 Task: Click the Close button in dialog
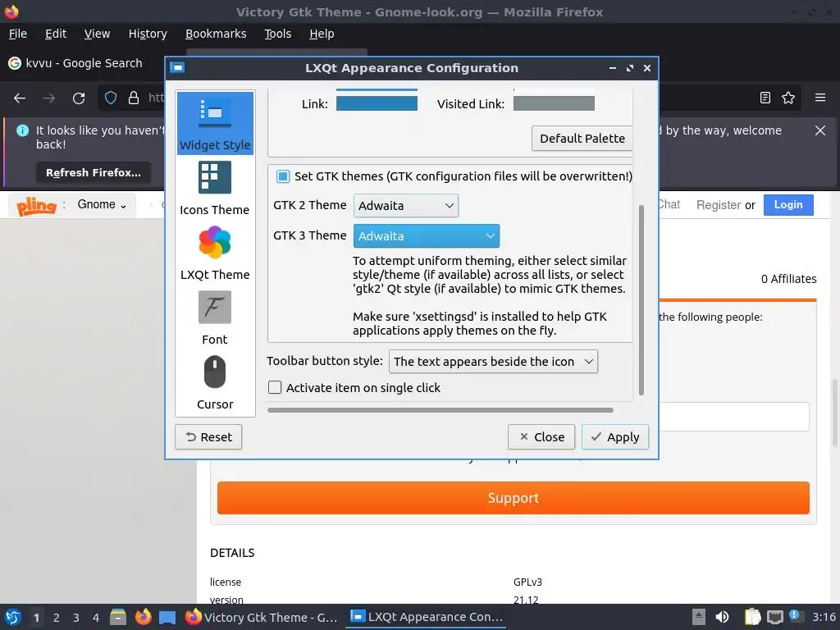tap(541, 437)
